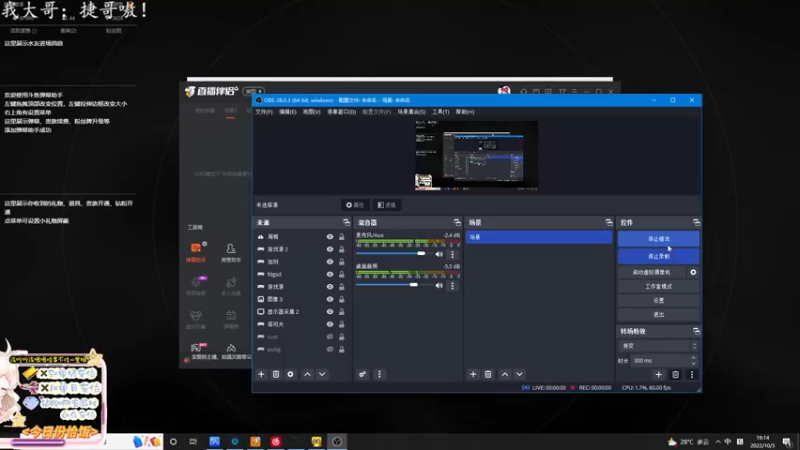Move source up in the Sources list
Screen dimensions: 800x450
307,374
